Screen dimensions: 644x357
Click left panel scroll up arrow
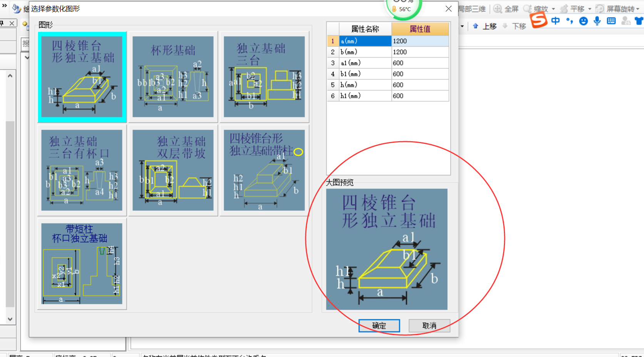point(10,76)
